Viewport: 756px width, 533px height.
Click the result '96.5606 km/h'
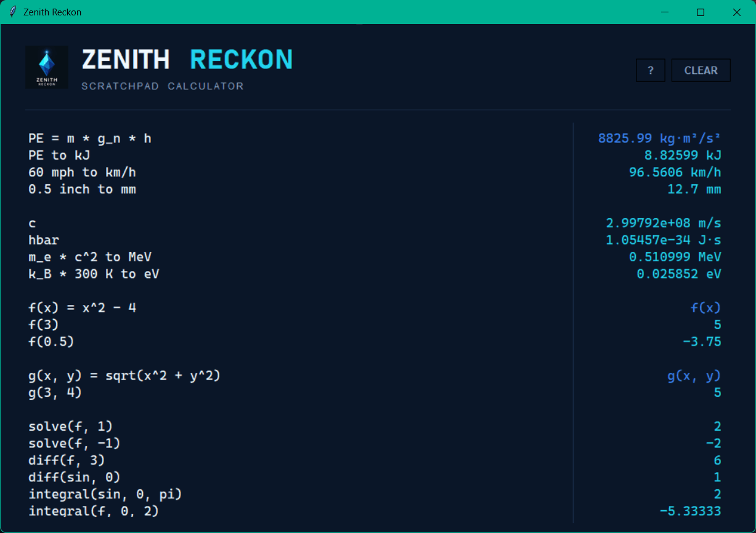click(x=675, y=173)
